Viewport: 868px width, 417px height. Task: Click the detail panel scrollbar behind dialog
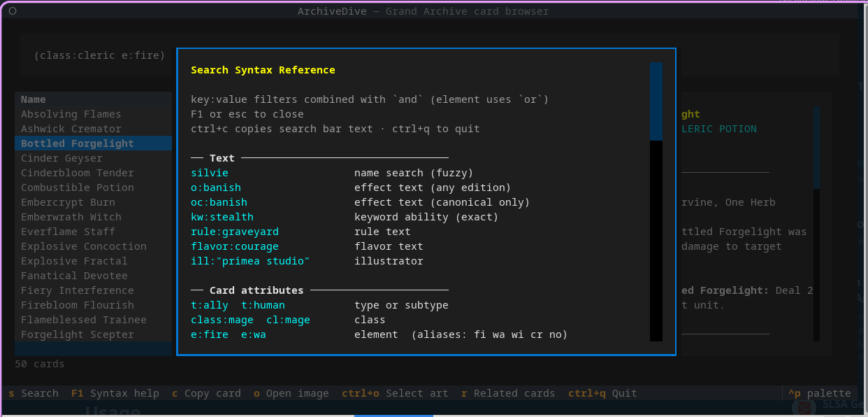click(816, 147)
